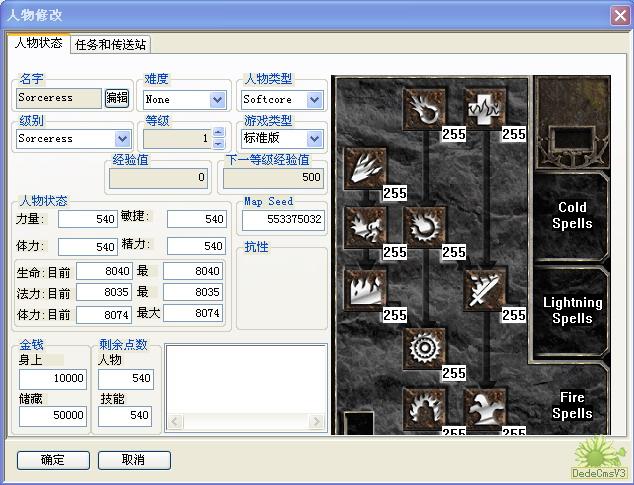634x485 pixels.
Task: Click the horizontal scrollbar right arrow
Action: pos(317,422)
